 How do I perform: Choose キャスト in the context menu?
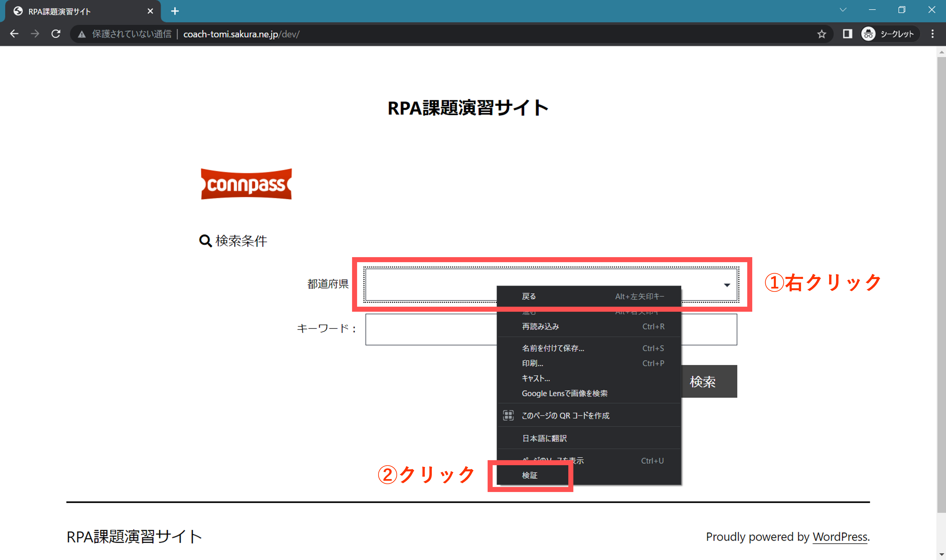[x=589, y=378]
